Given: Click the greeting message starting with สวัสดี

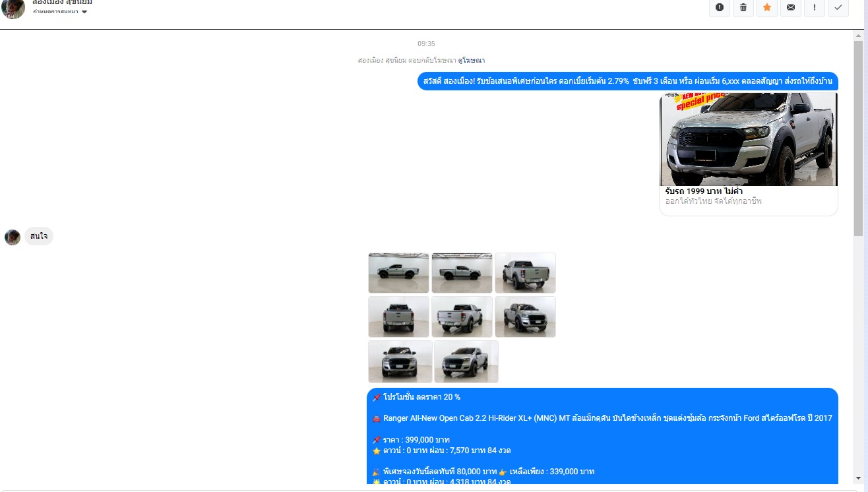Looking at the screenshot, I should click(x=628, y=81).
